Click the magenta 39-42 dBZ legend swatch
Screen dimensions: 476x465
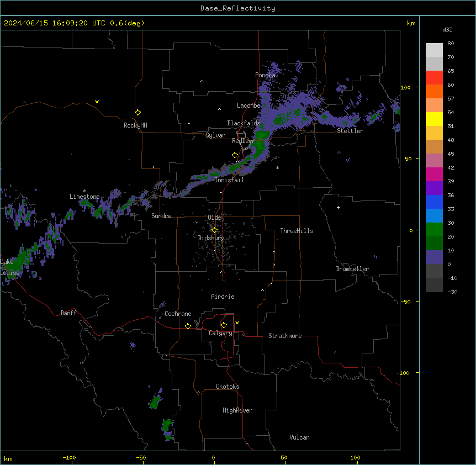click(x=434, y=174)
